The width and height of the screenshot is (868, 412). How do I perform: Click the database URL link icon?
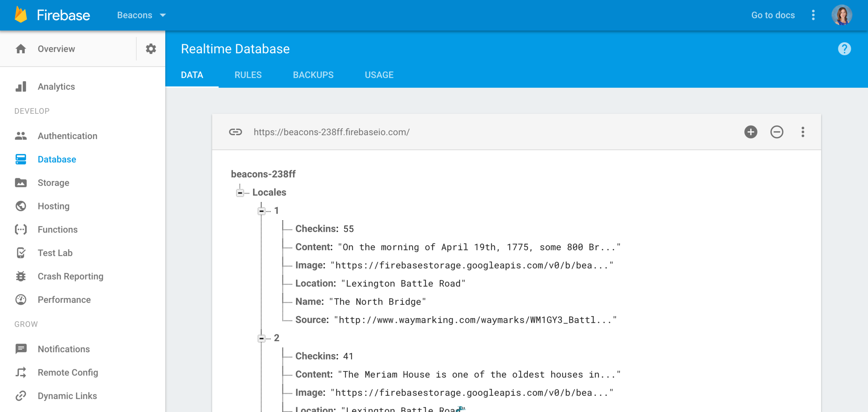235,132
